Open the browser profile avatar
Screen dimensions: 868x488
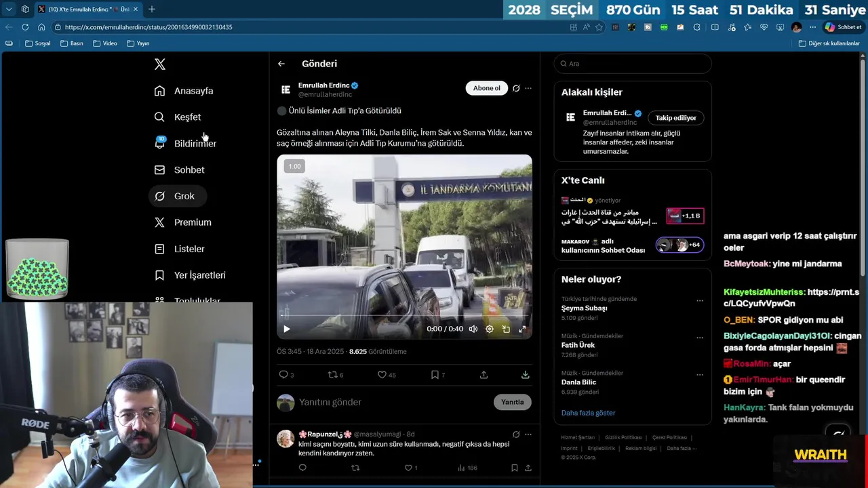click(x=797, y=27)
